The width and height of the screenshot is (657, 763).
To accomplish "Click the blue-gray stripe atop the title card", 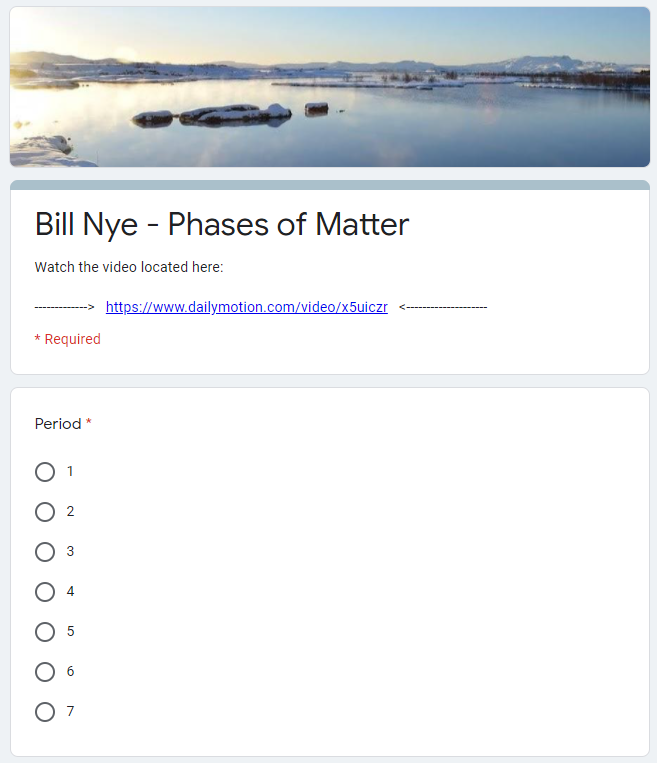I will 329,185.
